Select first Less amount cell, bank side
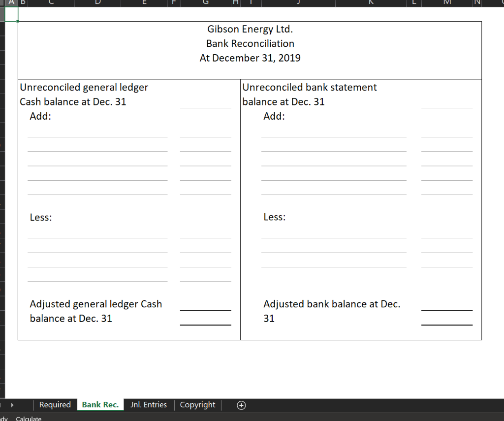The image size is (504, 421). click(x=447, y=231)
